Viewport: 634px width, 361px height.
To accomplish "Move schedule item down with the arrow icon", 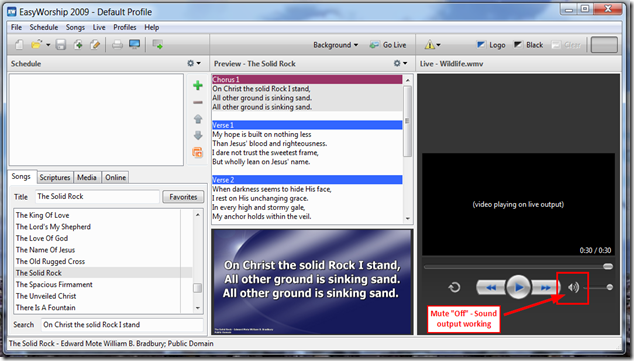I will (x=198, y=135).
